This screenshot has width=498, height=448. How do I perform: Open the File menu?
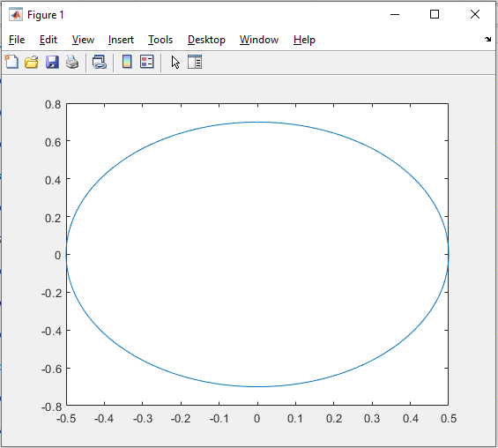(x=17, y=40)
